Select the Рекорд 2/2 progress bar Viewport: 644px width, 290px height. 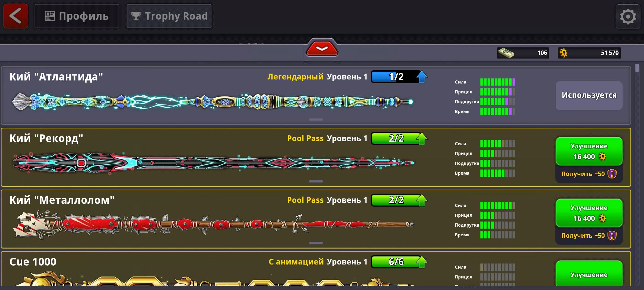396,139
